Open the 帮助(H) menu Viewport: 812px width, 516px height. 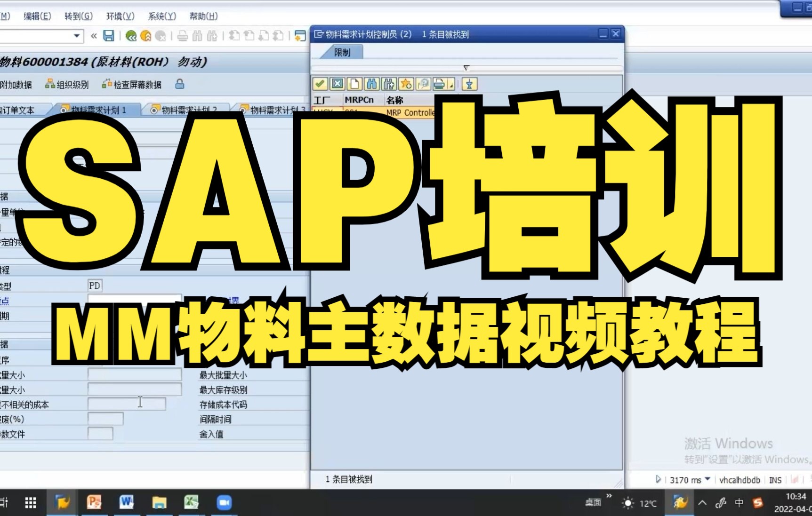tap(203, 16)
